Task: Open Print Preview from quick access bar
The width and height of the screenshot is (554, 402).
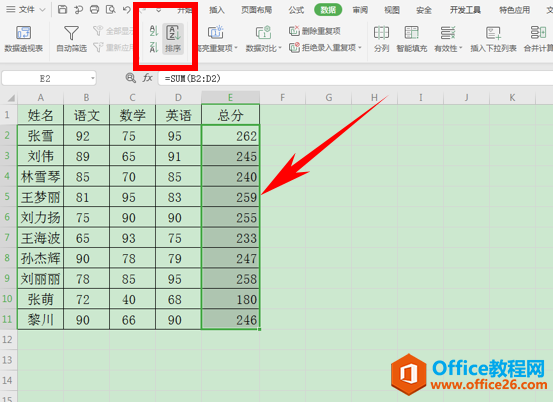Action: (111, 10)
